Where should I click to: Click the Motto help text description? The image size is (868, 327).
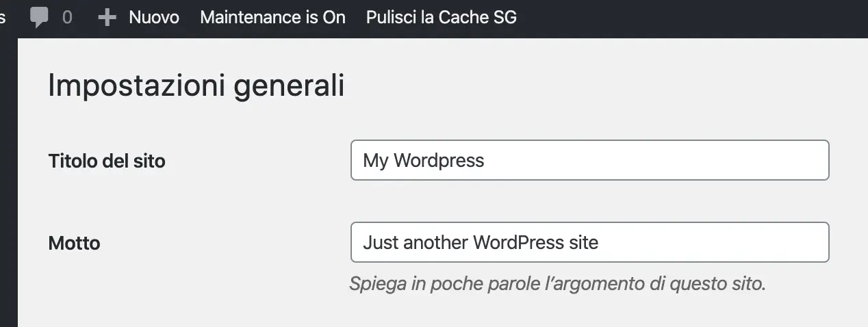point(557,283)
